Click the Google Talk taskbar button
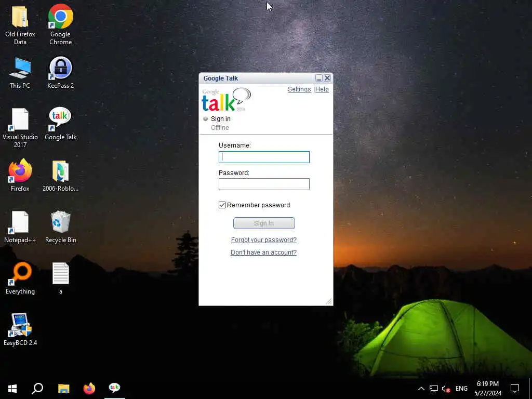The width and height of the screenshot is (532, 399). [115, 388]
